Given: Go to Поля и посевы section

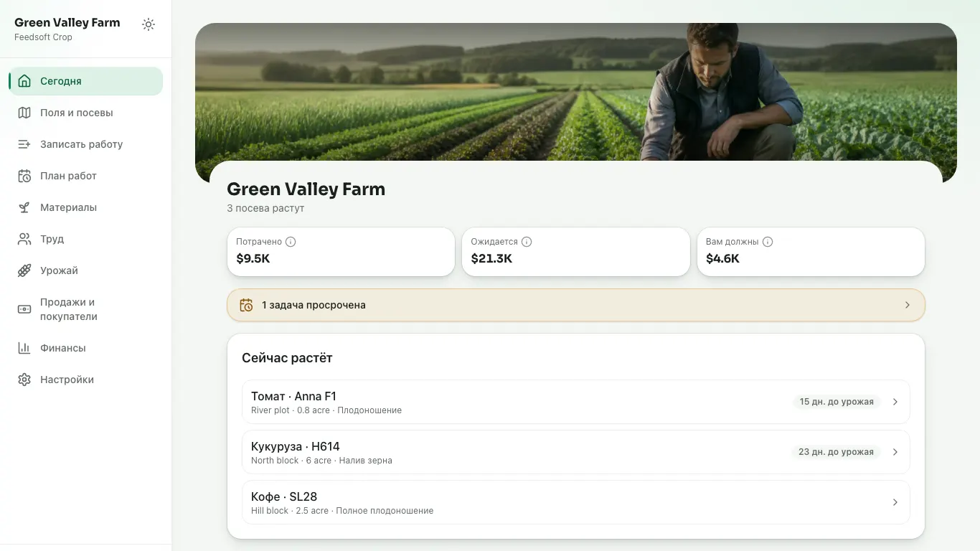Looking at the screenshot, I should [x=86, y=113].
